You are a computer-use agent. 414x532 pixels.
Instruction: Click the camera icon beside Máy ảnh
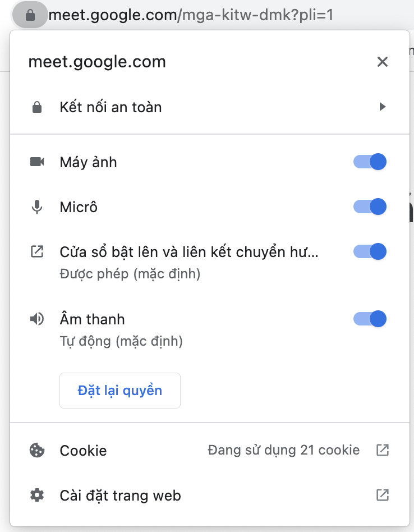(37, 162)
